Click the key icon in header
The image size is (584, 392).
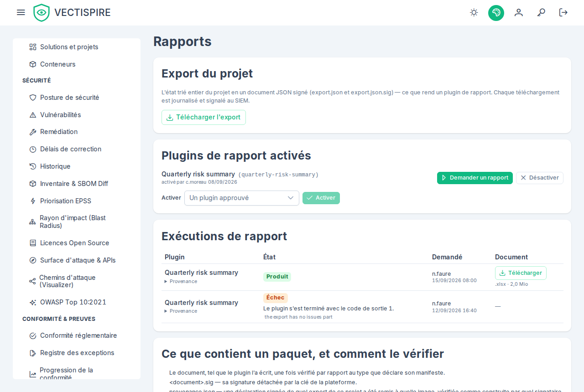[541, 12]
